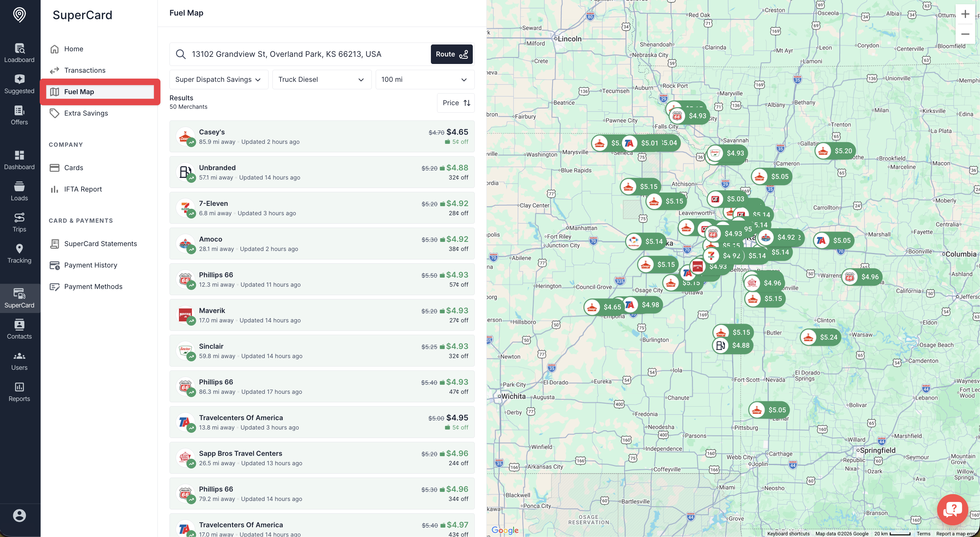The width and height of the screenshot is (980, 537).
Task: Expand the Super Dispatch Savings dropdown
Action: (x=219, y=80)
